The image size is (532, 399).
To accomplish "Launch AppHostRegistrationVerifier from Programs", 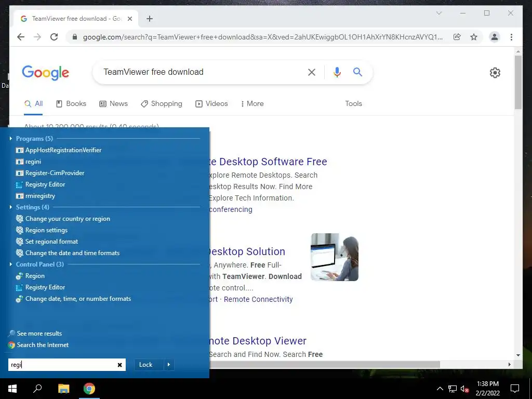I will 58,150.
